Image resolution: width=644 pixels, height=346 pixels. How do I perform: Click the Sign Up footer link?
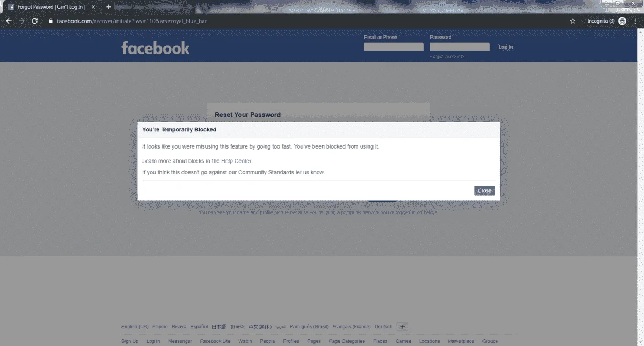[x=130, y=341]
